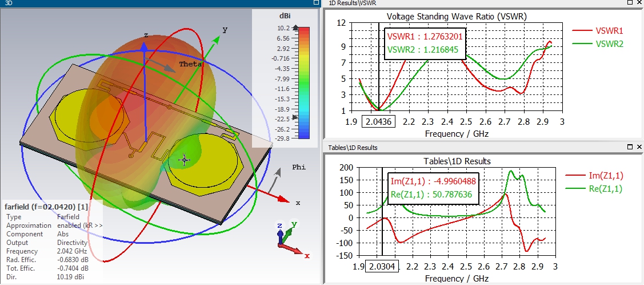Click the Im(Z1,1) : -4.9960488 marker value
644x285 pixels.
(x=433, y=181)
